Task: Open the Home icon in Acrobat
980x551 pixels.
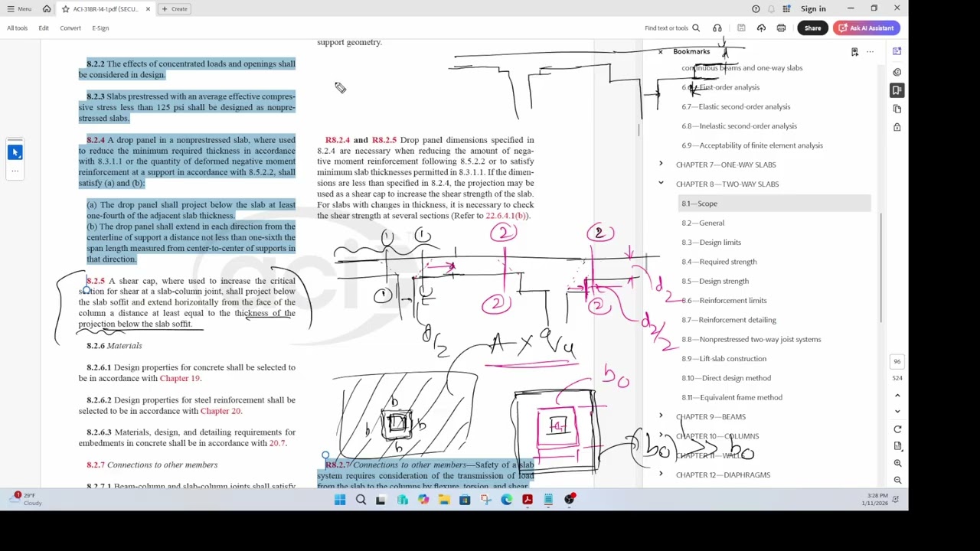Action: pyautogui.click(x=47, y=8)
